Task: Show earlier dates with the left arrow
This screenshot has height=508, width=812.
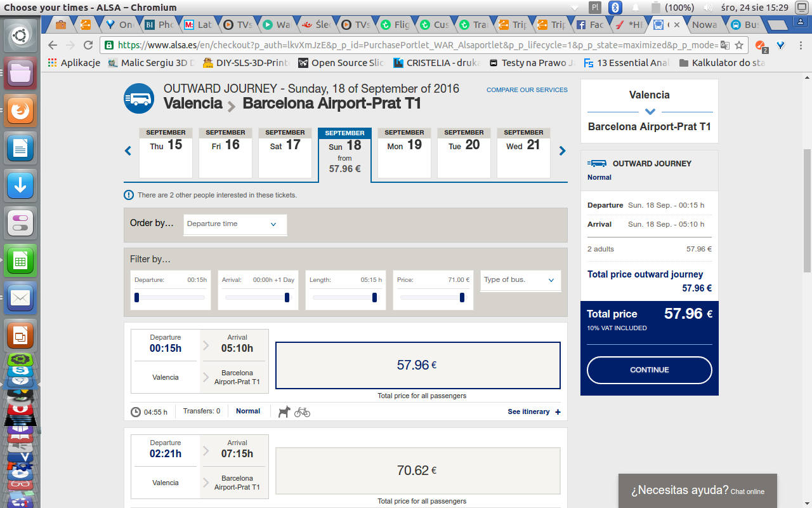Action: click(128, 150)
